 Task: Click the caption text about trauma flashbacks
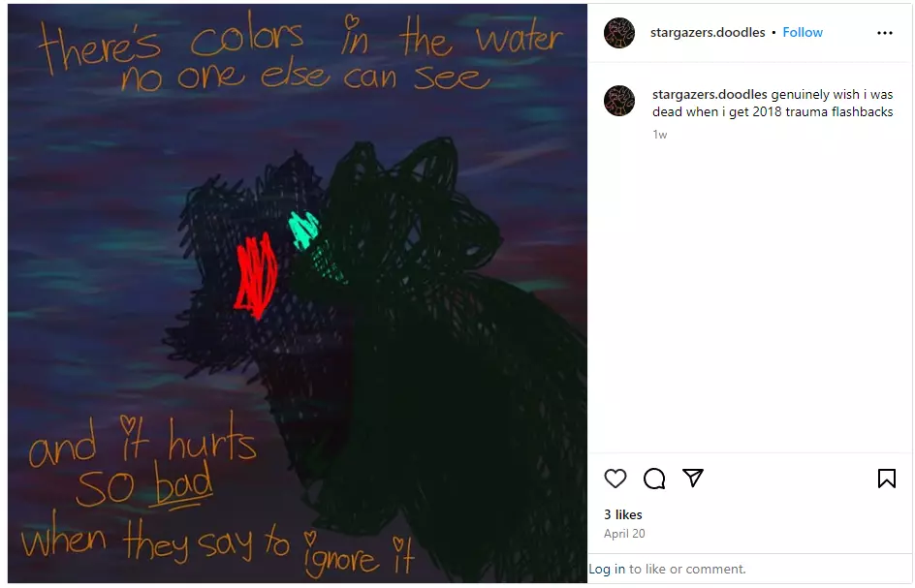tap(773, 104)
